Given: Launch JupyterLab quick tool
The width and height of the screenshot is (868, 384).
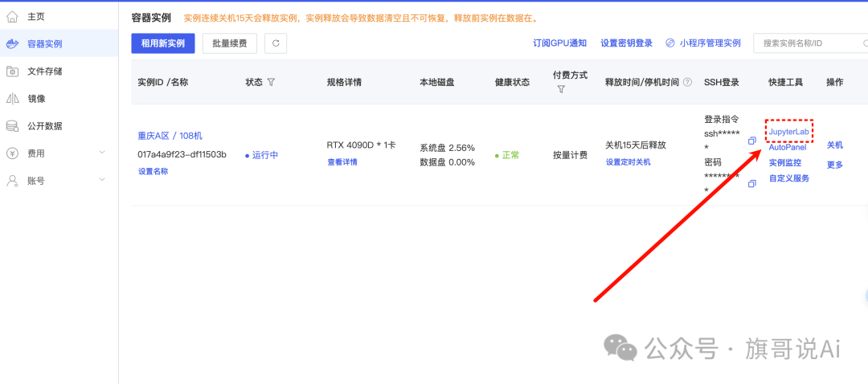Looking at the screenshot, I should pos(789,133).
